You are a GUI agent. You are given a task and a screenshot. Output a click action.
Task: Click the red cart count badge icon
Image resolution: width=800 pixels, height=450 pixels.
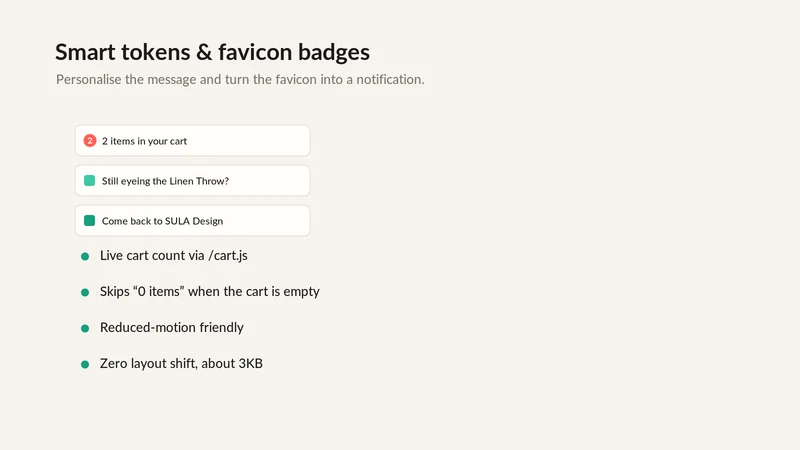click(x=90, y=140)
